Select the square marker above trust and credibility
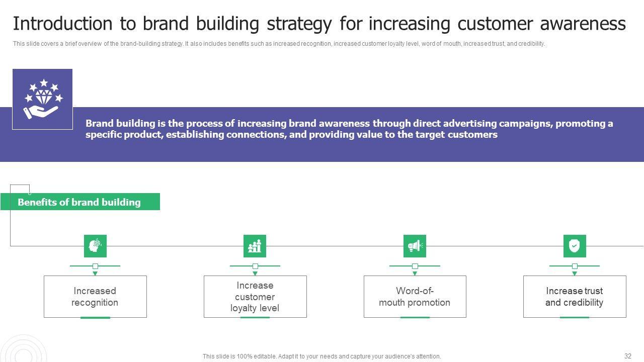The image size is (644, 362). [575, 266]
